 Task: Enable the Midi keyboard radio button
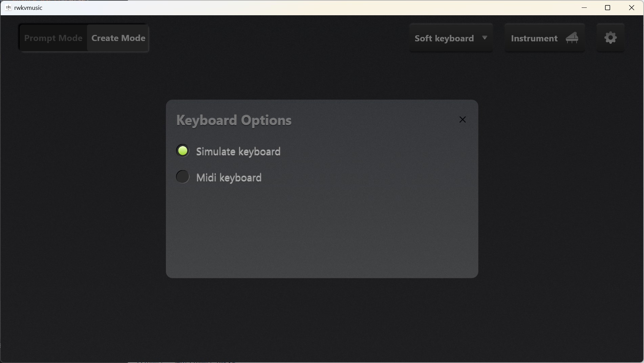click(x=183, y=177)
